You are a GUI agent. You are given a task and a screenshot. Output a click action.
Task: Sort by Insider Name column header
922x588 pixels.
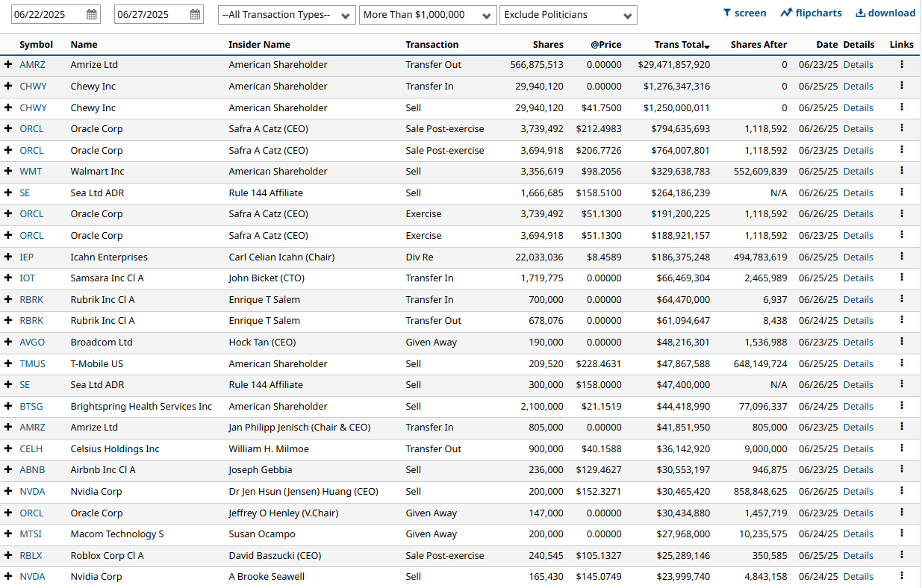(259, 44)
